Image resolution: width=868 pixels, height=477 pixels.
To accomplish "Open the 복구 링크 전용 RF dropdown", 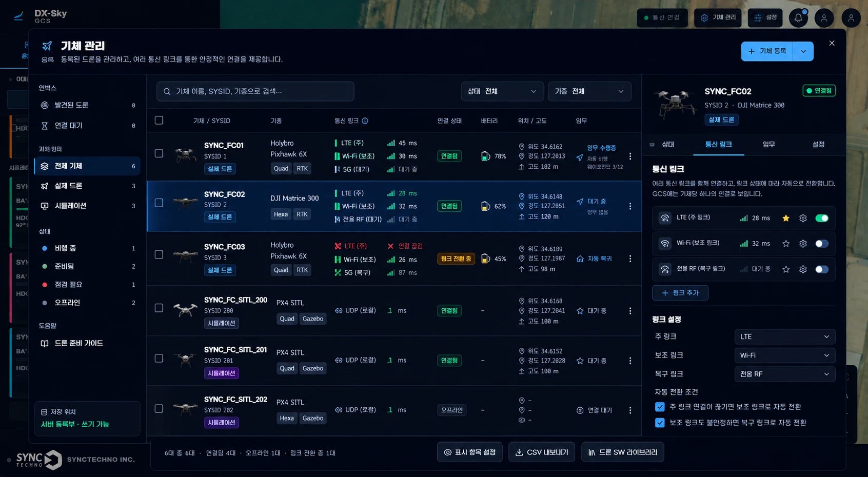I will (x=785, y=374).
